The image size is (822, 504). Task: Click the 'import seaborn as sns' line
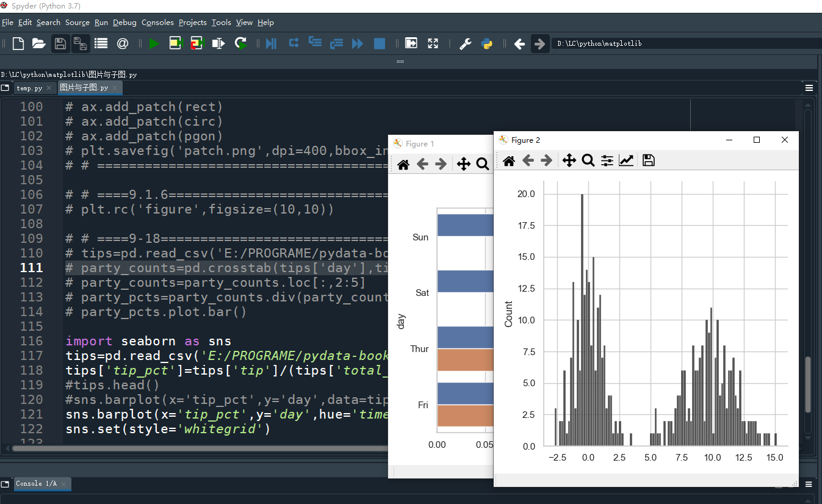[x=148, y=341]
